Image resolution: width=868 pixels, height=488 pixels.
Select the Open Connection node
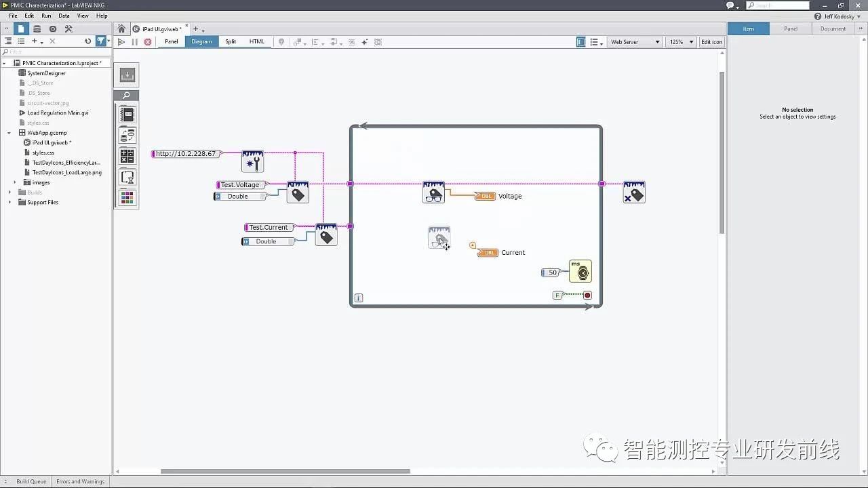[x=252, y=161]
